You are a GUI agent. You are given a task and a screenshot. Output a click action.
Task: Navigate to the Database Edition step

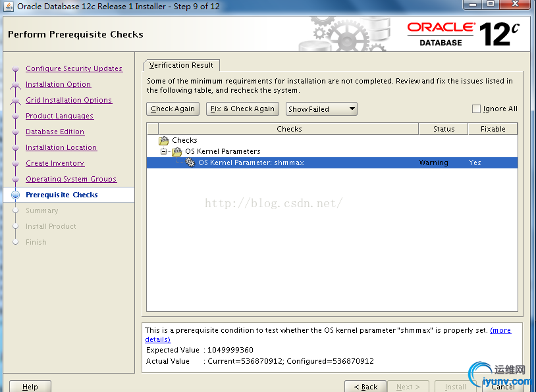click(x=55, y=132)
